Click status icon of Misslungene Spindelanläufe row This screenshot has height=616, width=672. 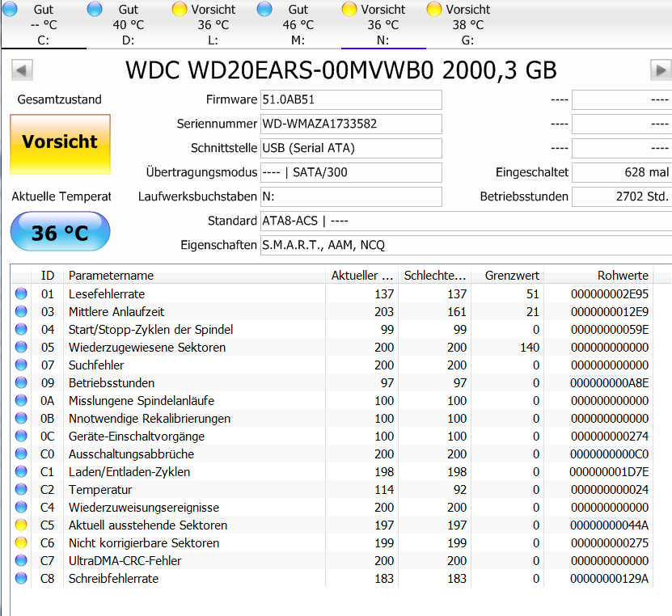click(x=21, y=400)
